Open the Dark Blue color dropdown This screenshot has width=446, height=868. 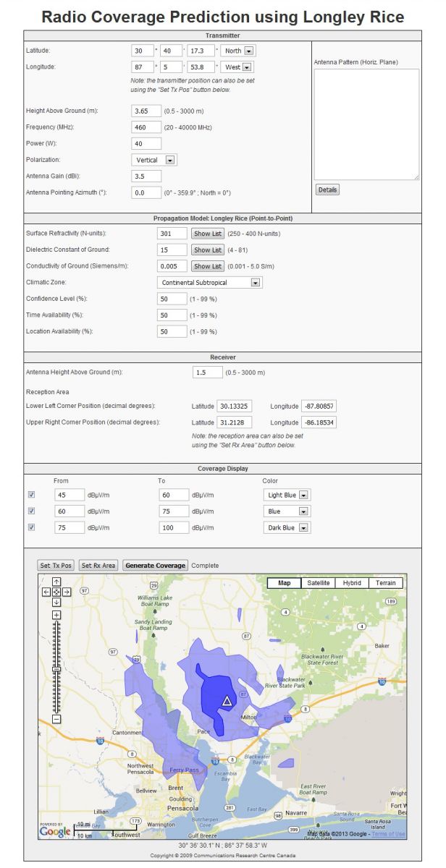click(287, 527)
